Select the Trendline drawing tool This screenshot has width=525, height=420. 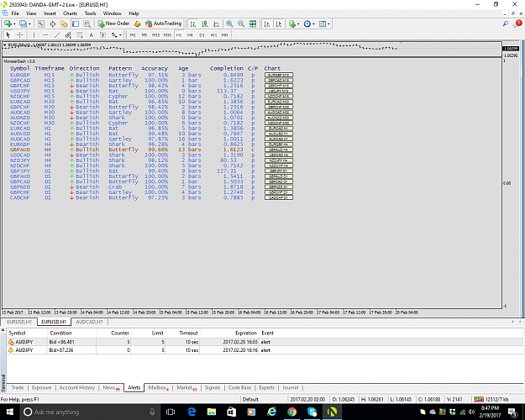57,34
